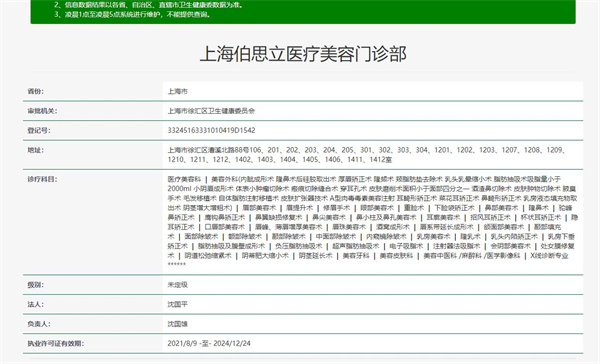Select the responsible person's name in 负责人 row

[178, 324]
